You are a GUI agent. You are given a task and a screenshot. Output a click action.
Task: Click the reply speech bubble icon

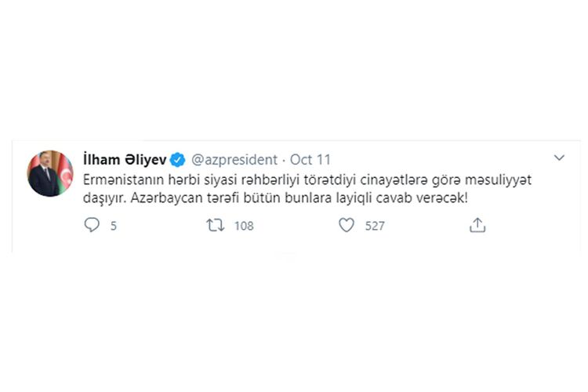pyautogui.click(x=92, y=225)
